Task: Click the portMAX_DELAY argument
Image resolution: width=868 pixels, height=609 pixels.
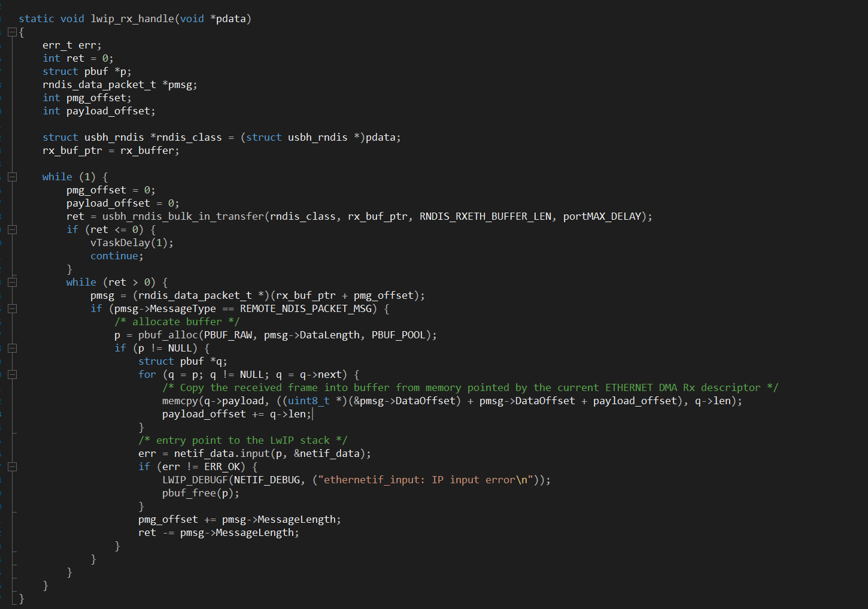Action: (x=602, y=216)
